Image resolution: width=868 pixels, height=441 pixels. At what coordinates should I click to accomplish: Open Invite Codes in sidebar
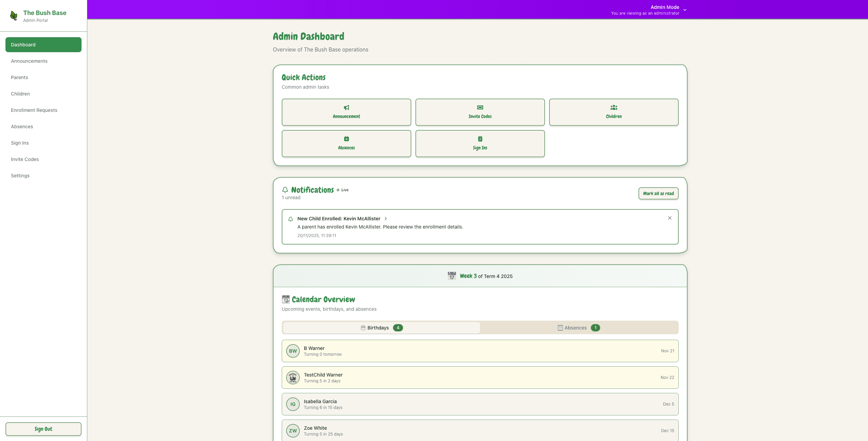click(x=43, y=159)
